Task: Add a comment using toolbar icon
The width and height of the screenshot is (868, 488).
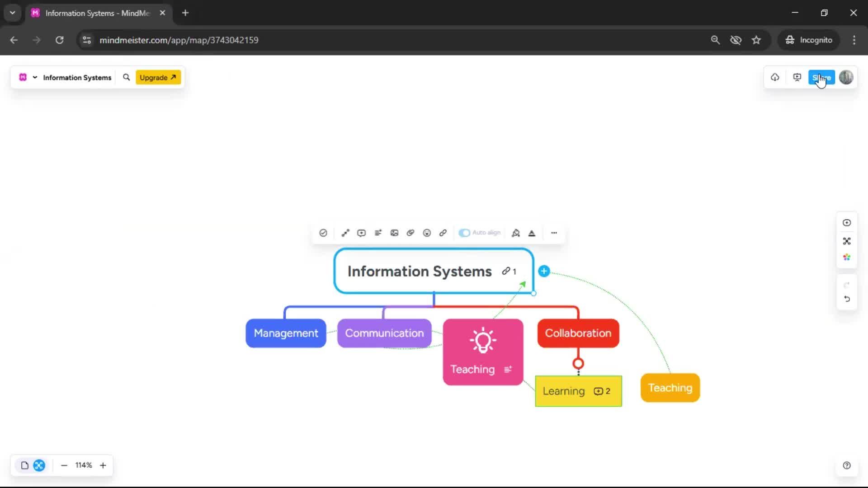Action: [362, 233]
